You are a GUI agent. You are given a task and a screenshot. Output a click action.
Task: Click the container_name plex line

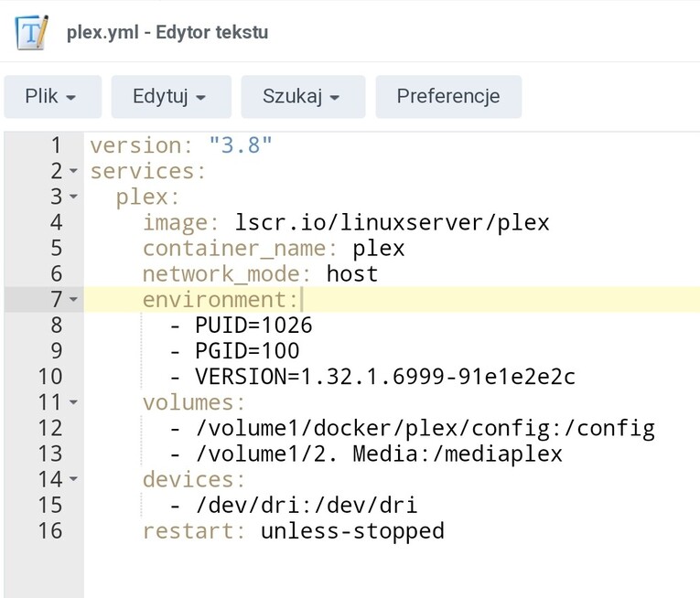point(274,249)
